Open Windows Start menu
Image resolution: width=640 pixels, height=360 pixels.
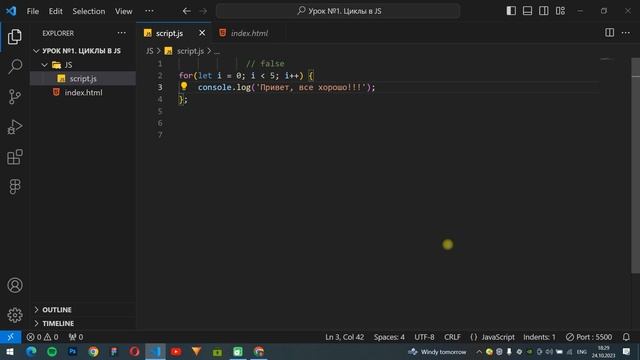tap(10, 351)
